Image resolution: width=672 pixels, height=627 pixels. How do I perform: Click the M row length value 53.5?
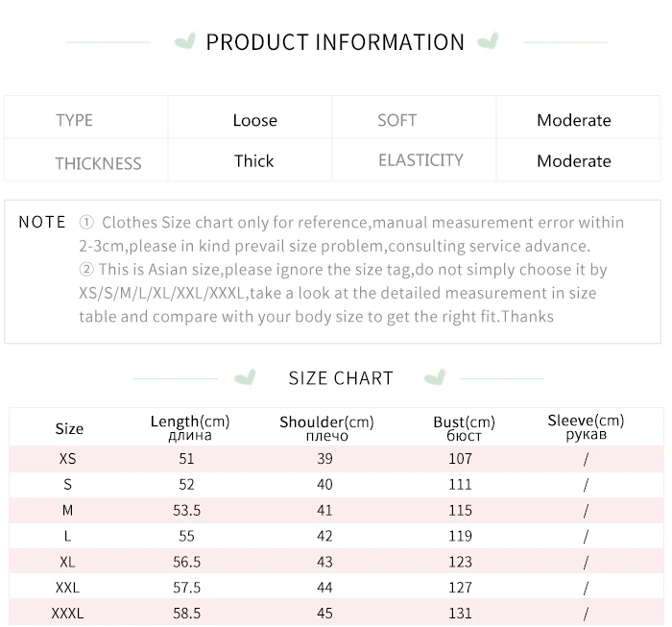point(187,510)
